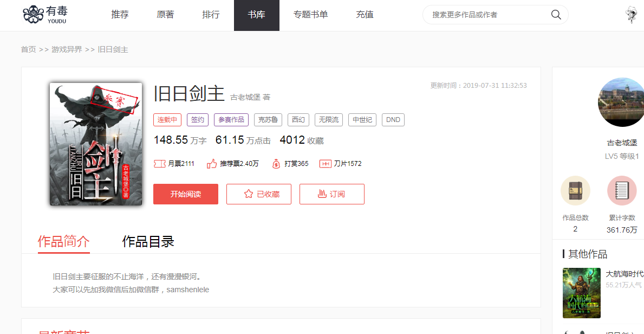The width and height of the screenshot is (644, 334).
Task: Click the YOUDU octopus logo
Action: point(34,15)
